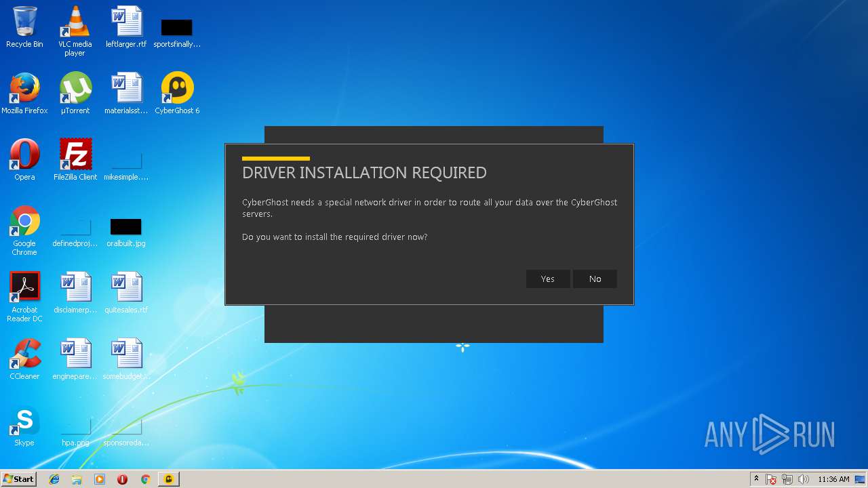This screenshot has height=488, width=868.
Task: Select the Acrobat Reader DC shortcut
Action: tap(24, 297)
